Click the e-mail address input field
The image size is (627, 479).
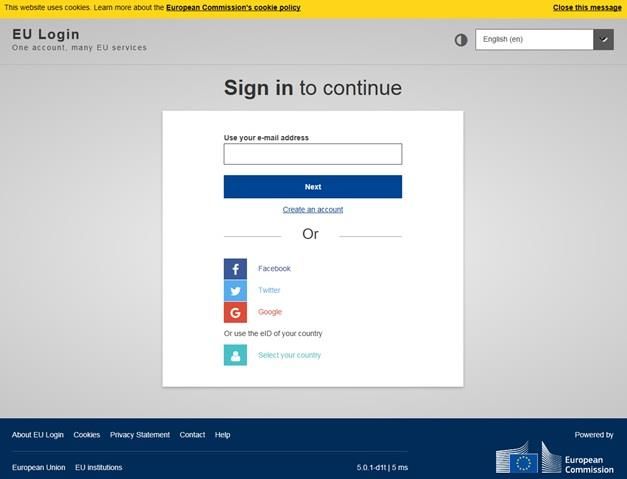tap(313, 154)
